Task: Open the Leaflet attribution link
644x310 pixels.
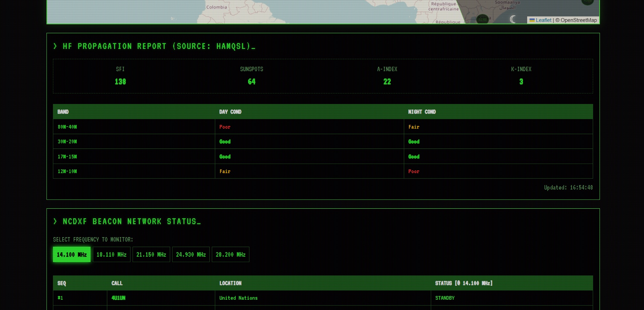Action: coord(543,20)
